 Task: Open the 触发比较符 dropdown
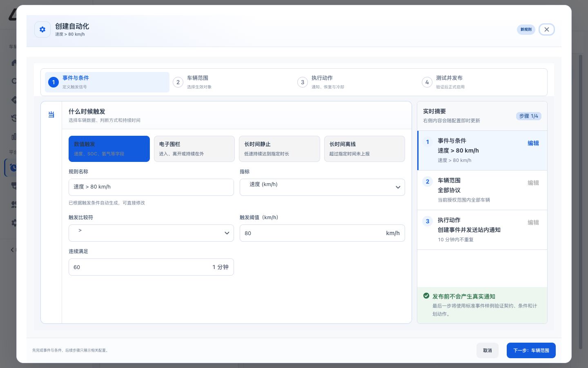151,233
